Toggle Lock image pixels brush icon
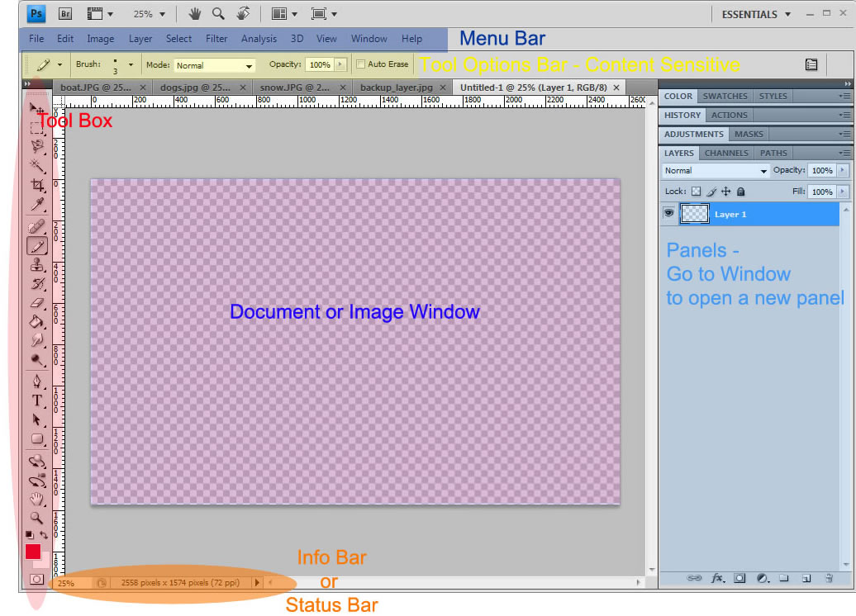This screenshot has width=856, height=616. [711, 192]
